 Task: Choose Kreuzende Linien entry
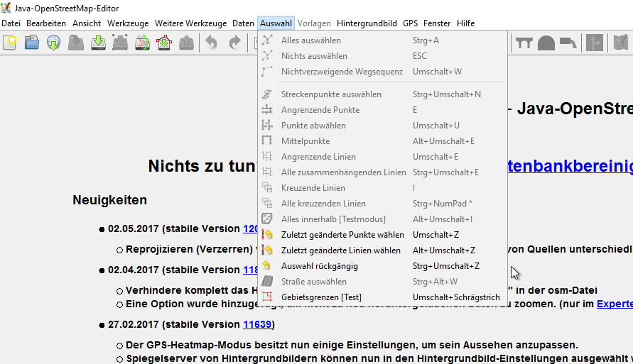click(382, 188)
